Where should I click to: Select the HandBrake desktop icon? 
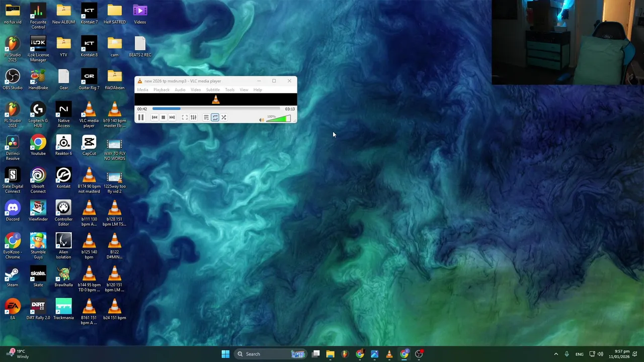click(38, 79)
